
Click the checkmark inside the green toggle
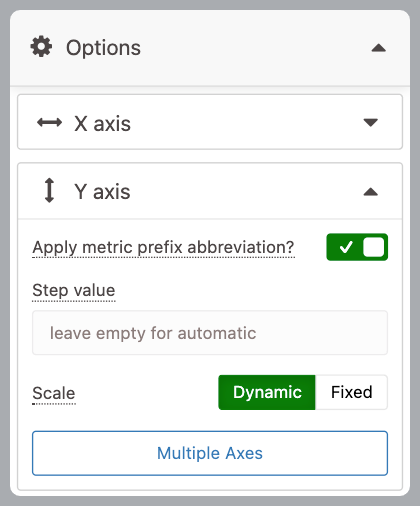click(x=346, y=247)
